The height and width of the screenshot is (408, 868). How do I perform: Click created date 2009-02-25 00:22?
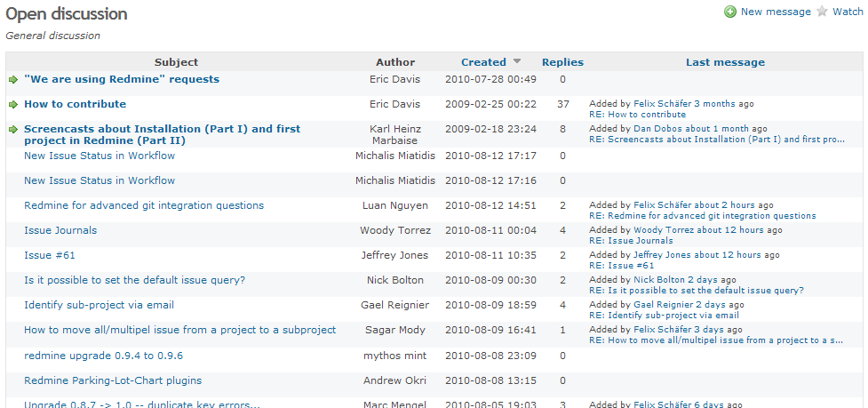[490, 104]
